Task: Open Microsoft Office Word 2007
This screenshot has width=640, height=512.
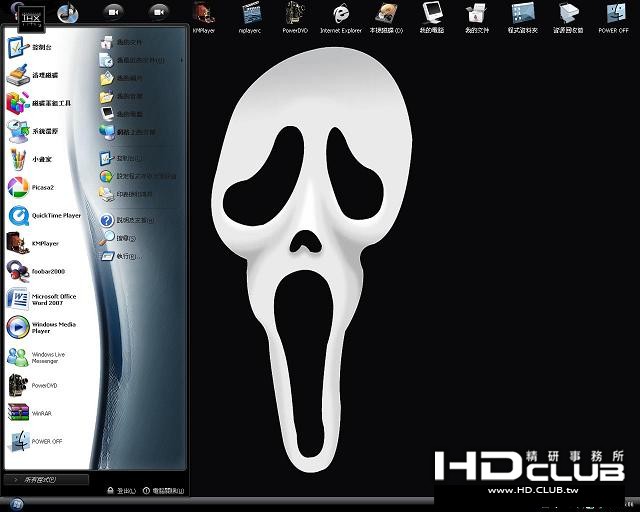Action: (41, 299)
